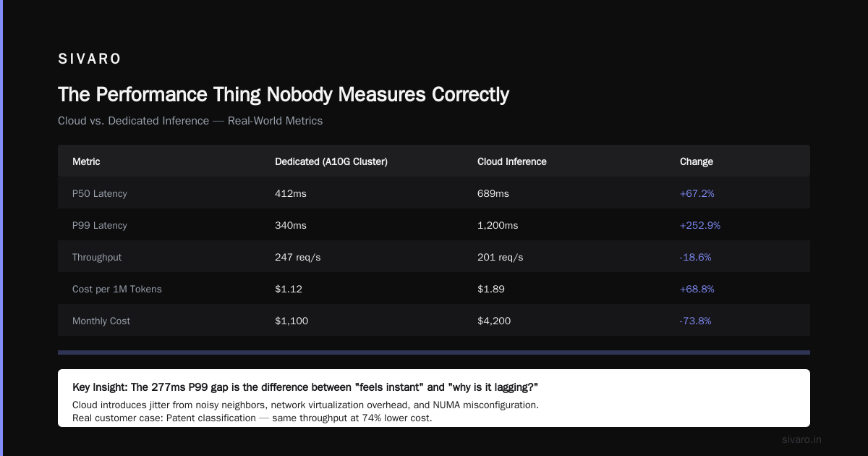Click the $1,100 monthly cost value
The width and height of the screenshot is (868, 456).
click(292, 321)
